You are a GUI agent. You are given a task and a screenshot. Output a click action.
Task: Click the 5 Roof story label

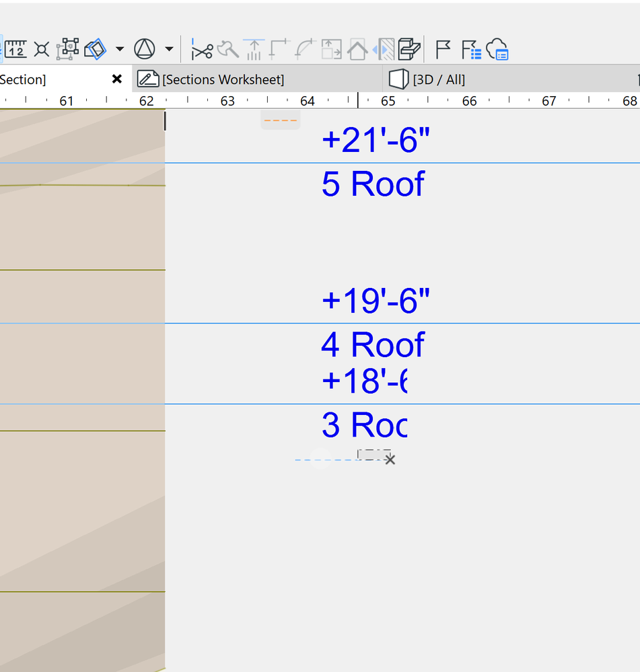point(373,184)
